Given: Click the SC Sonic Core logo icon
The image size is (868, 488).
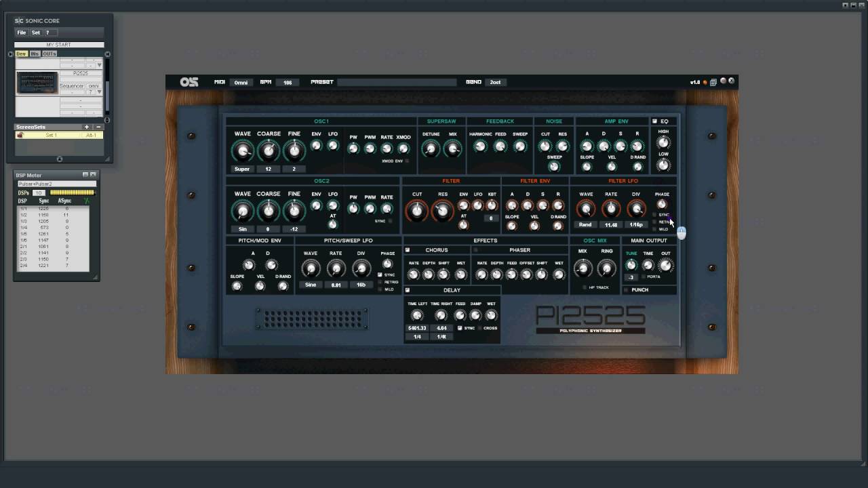Looking at the screenshot, I should click(x=19, y=20).
